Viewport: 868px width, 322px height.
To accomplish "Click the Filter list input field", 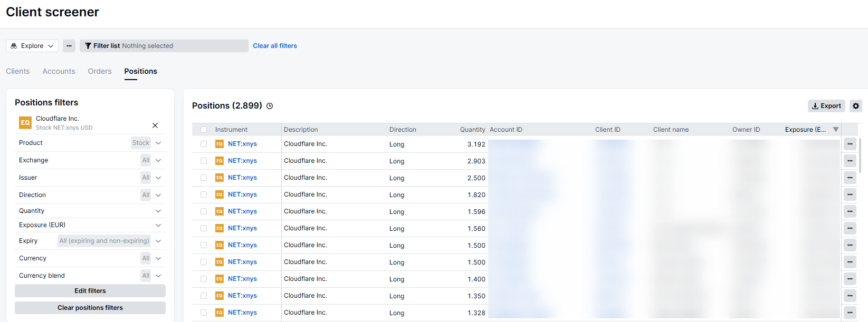I will click(x=164, y=46).
